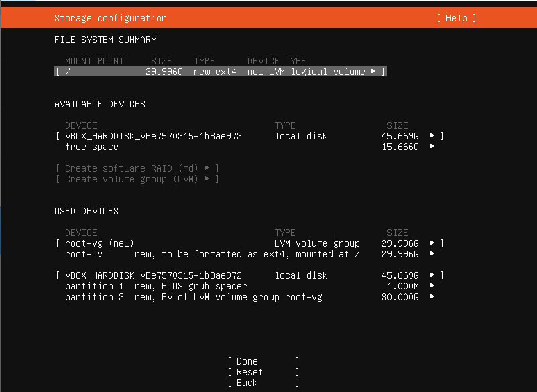Select the root mount point row
Screen dimensions: 537x392
(221, 72)
